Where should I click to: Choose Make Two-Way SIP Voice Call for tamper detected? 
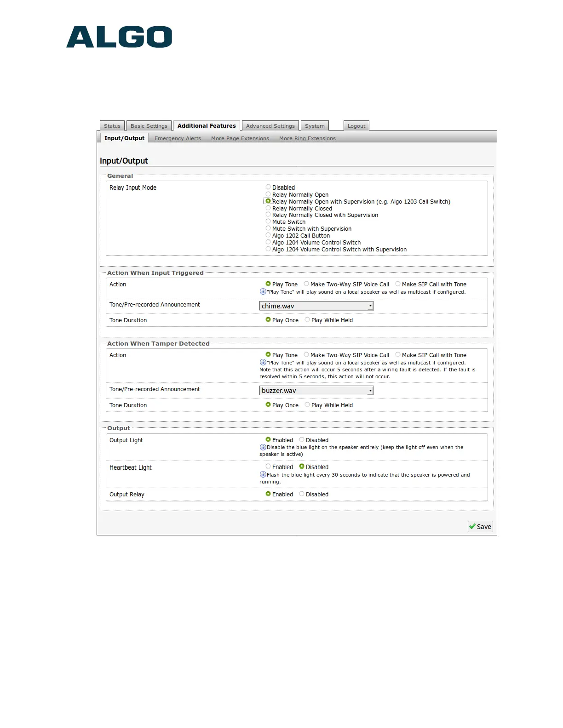tap(306, 354)
